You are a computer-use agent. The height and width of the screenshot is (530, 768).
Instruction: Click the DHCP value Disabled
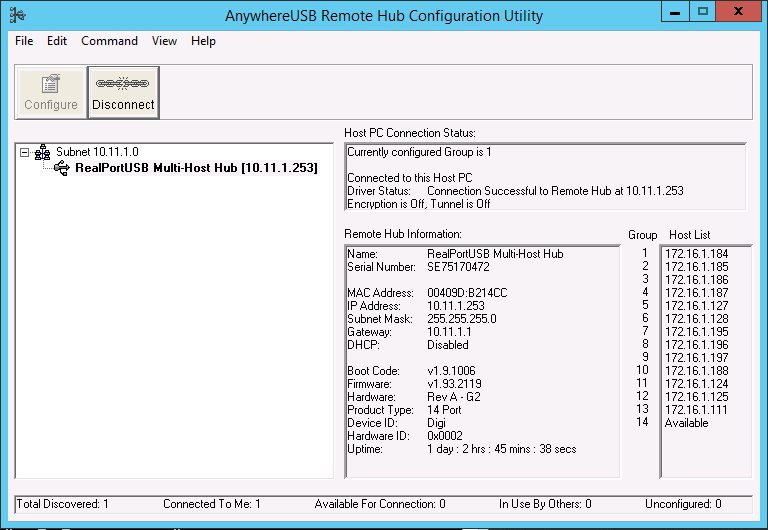tap(448, 345)
